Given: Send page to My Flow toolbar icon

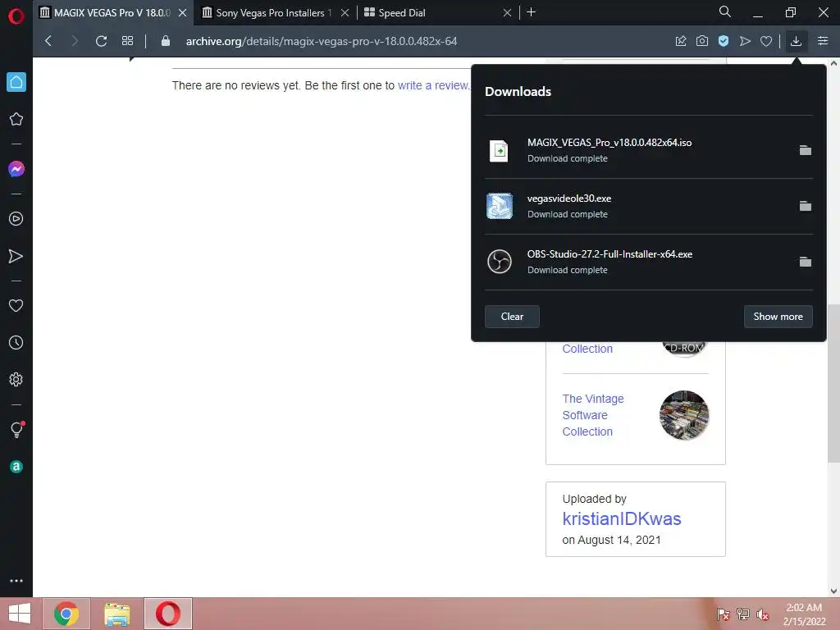Looking at the screenshot, I should pos(745,41).
